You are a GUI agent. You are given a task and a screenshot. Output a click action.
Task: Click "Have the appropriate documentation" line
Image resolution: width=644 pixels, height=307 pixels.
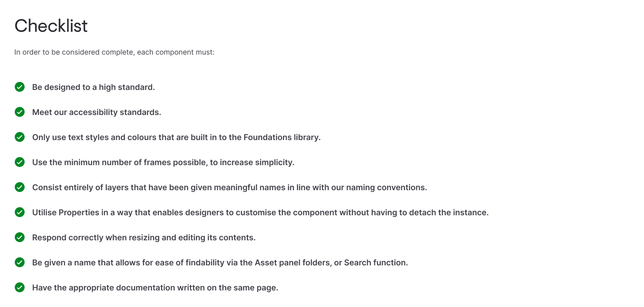[155, 288]
